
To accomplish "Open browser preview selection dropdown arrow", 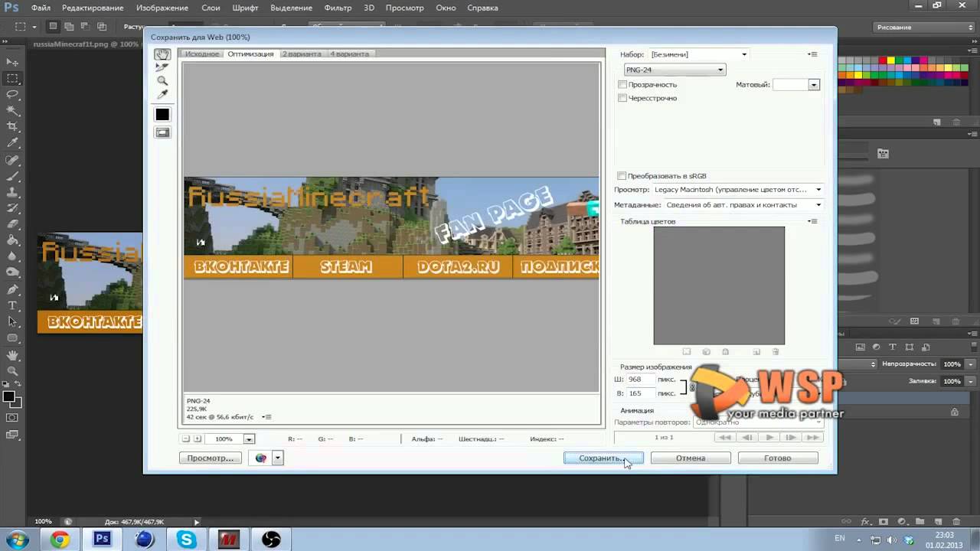I will [x=278, y=458].
